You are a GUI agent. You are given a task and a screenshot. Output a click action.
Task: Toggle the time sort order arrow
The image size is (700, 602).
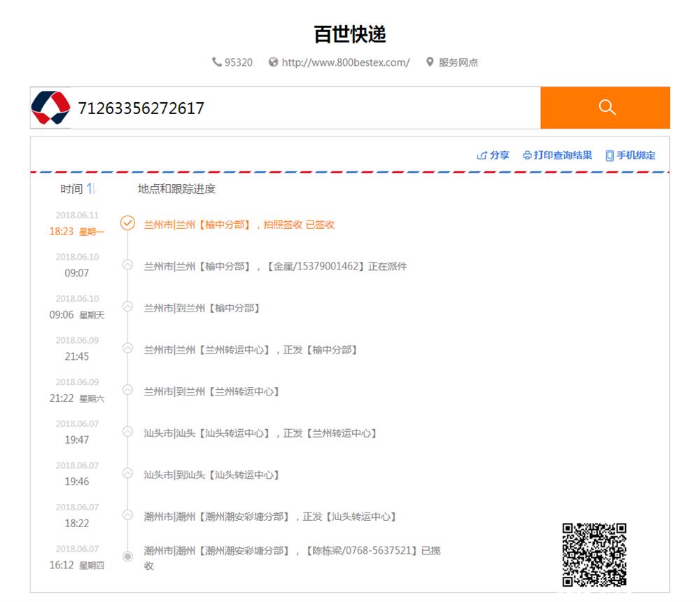coord(91,189)
